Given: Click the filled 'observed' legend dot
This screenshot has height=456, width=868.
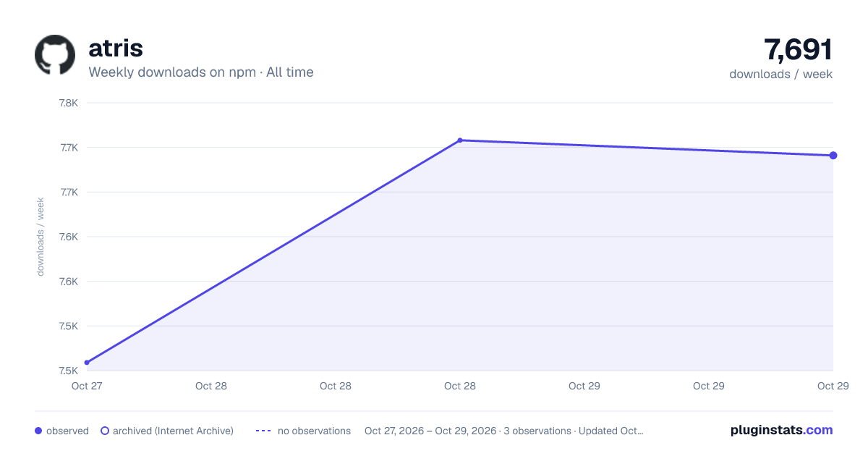Looking at the screenshot, I should pyautogui.click(x=38, y=431).
